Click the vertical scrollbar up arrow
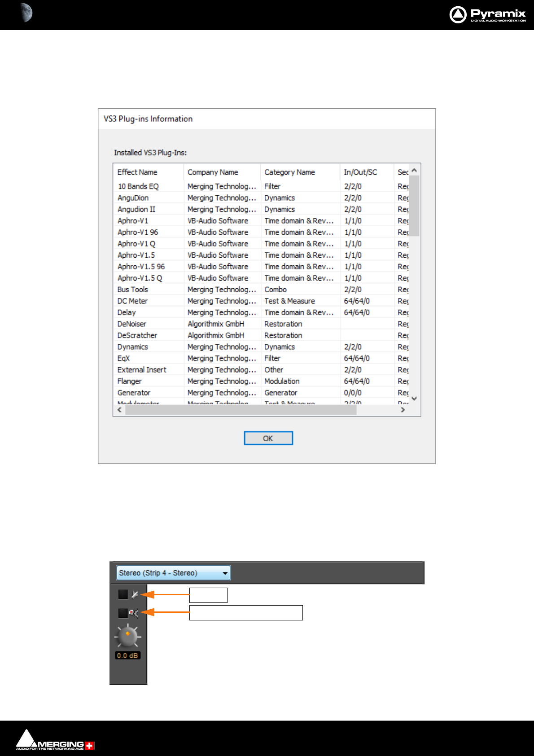This screenshot has width=534, height=756. tap(414, 171)
